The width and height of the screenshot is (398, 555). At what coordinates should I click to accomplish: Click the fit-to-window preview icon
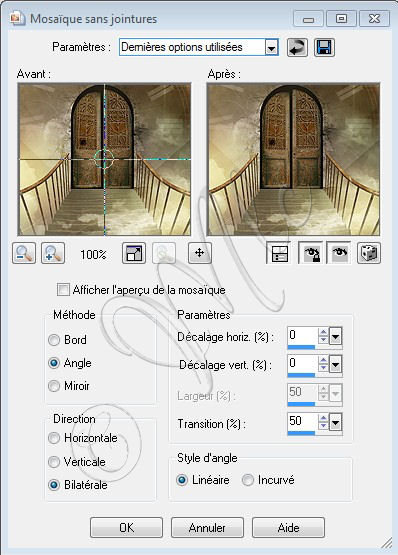point(134,253)
